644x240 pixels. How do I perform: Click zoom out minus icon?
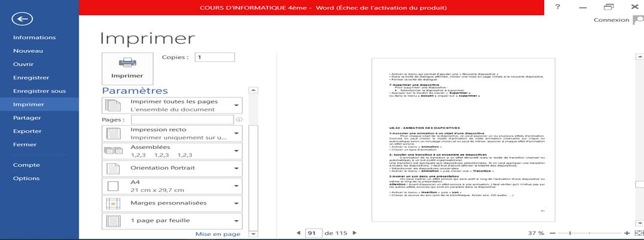tap(553, 233)
